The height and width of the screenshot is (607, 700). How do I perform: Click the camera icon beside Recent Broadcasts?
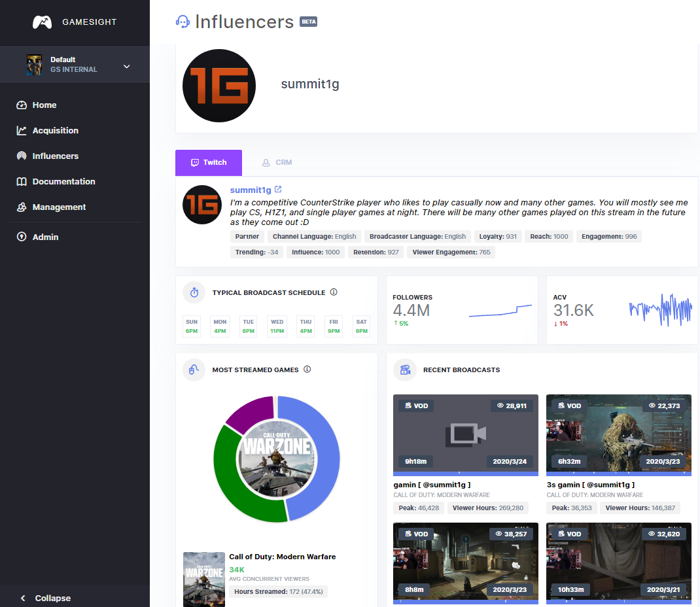click(x=405, y=370)
